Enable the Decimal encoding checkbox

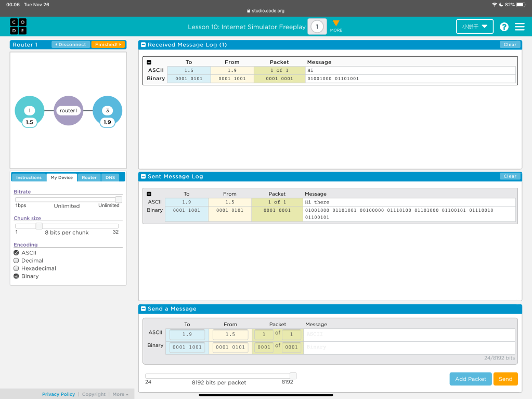pos(16,261)
